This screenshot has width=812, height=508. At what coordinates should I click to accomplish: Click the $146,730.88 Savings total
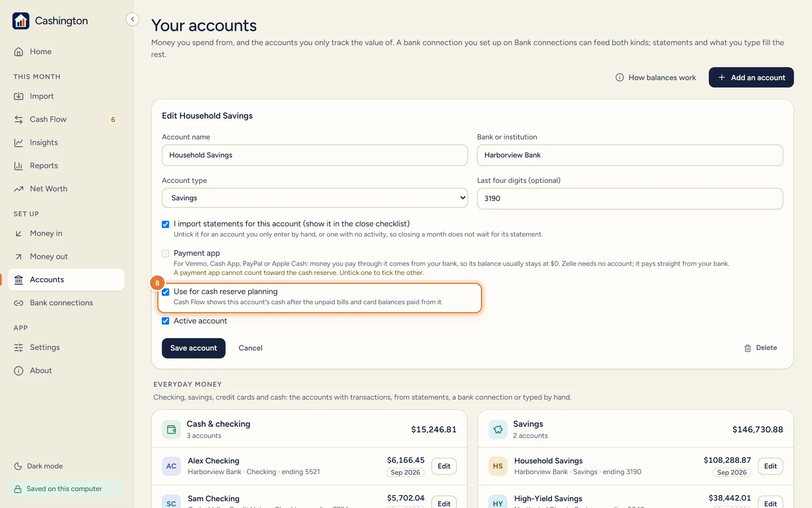757,430
